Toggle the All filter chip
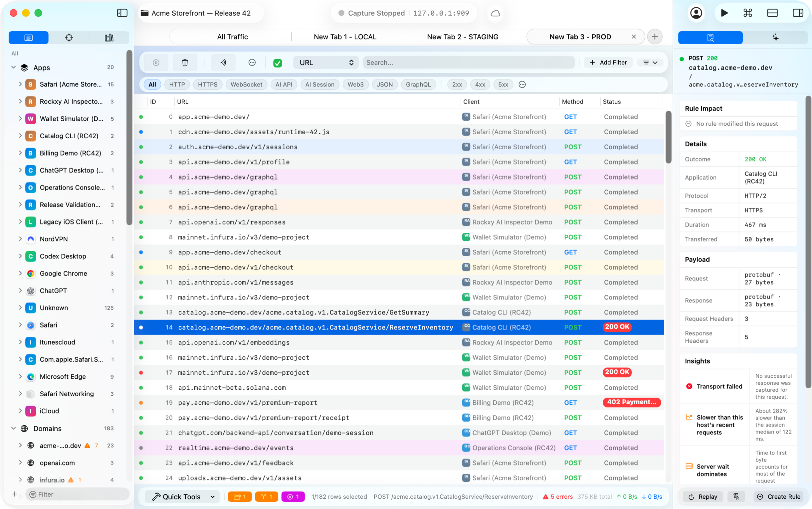Viewport: 812px width, 509px height. [x=152, y=84]
